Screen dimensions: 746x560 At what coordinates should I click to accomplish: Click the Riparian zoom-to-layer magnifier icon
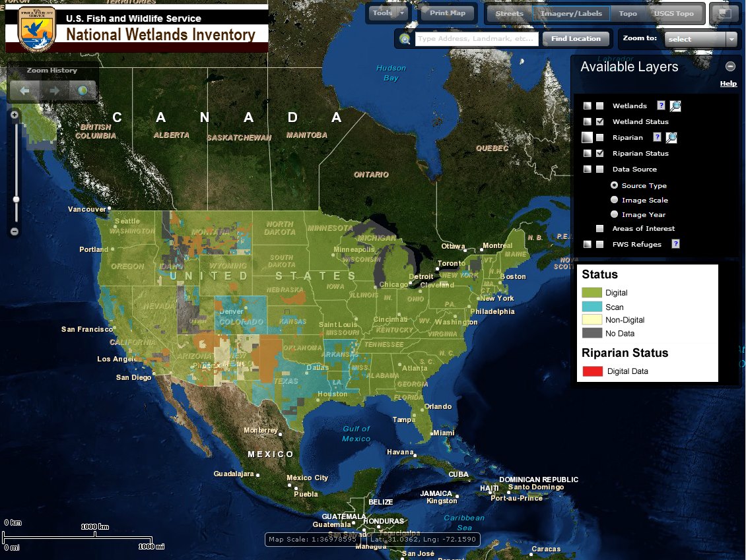coord(671,138)
